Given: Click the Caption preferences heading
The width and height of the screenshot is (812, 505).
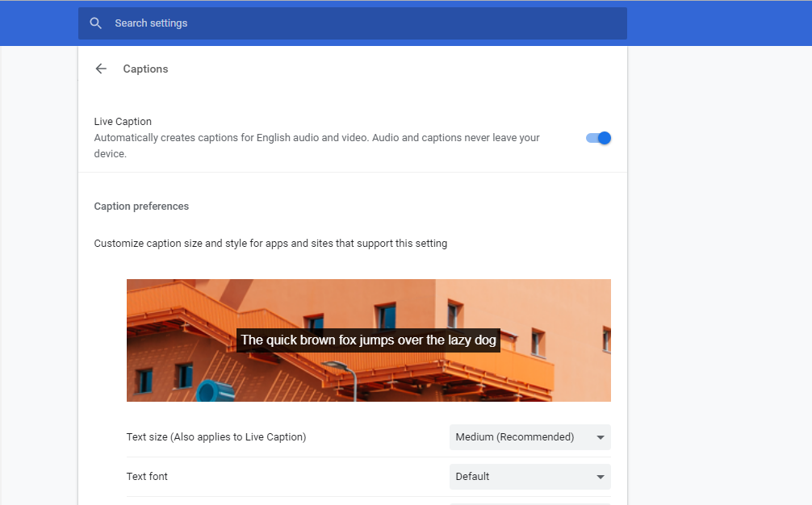Looking at the screenshot, I should [x=141, y=207].
